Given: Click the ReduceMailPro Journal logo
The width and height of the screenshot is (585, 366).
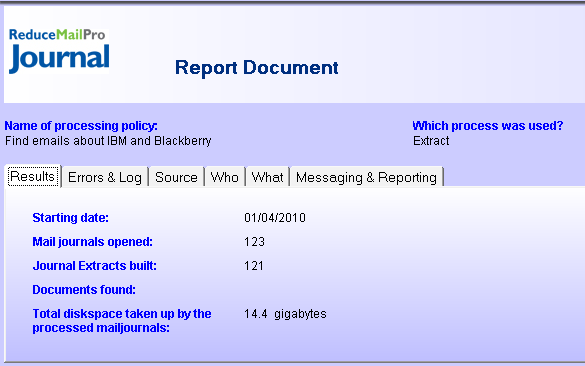Looking at the screenshot, I should [59, 51].
